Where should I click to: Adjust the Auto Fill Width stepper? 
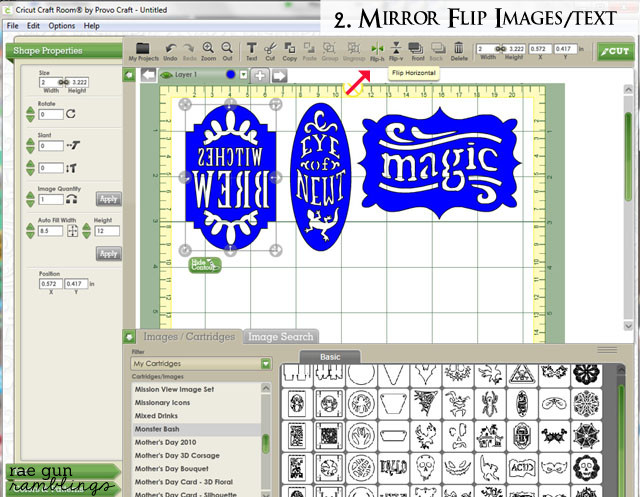[x=30, y=231]
